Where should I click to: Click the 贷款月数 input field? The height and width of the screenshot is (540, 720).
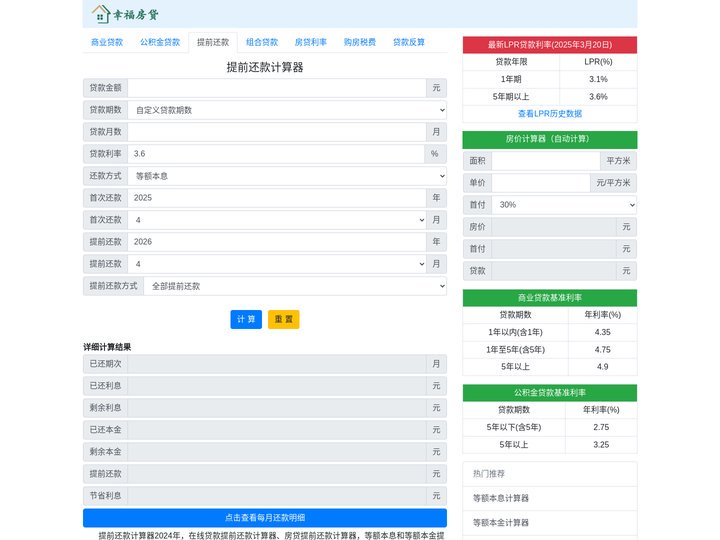point(277,132)
